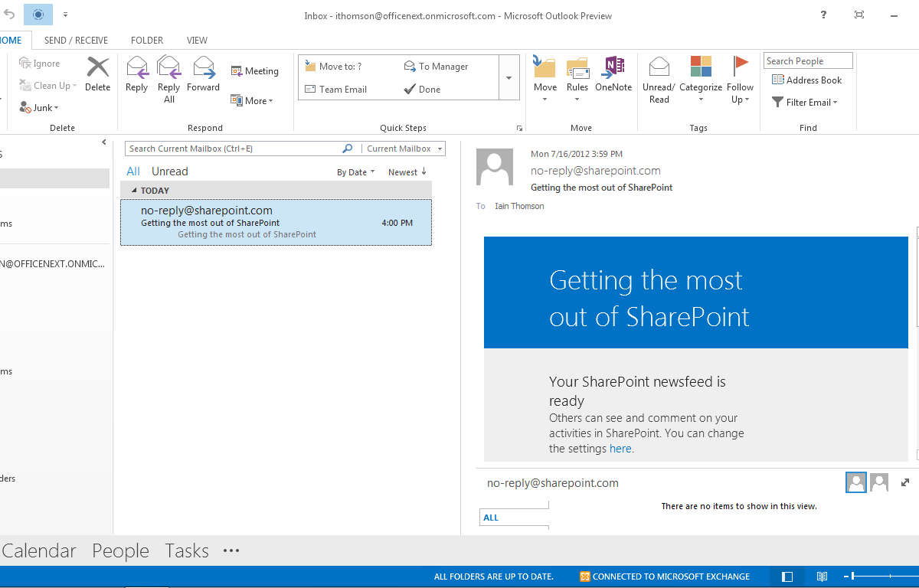
Task: Run To Manager quick step
Action: (436, 67)
